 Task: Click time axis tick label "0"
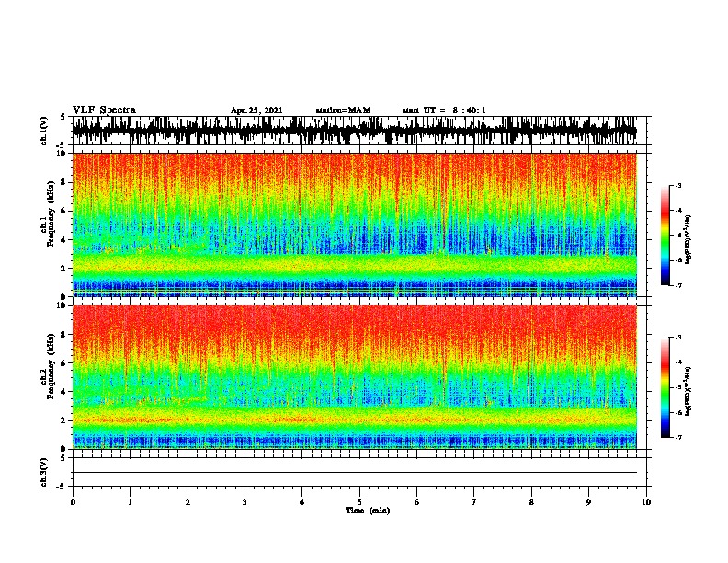(73, 501)
